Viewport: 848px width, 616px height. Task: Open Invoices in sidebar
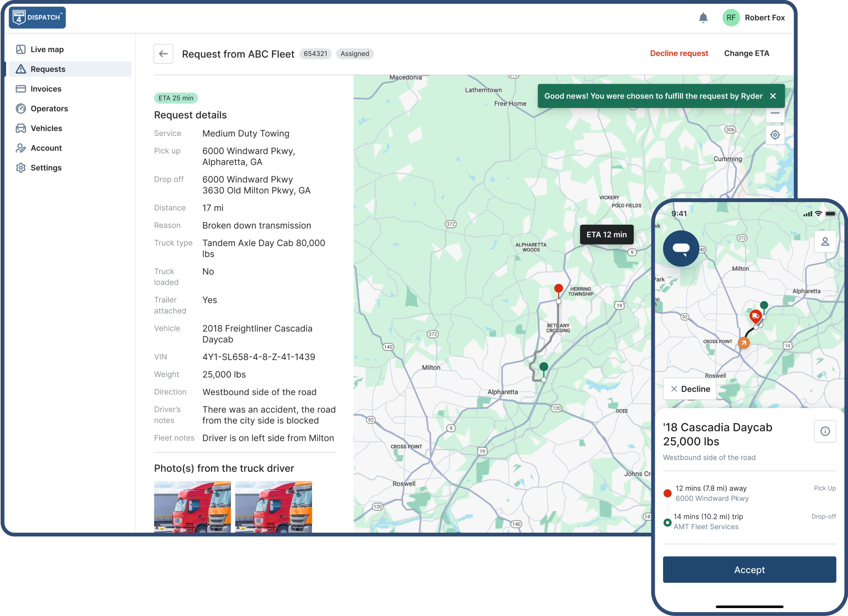point(46,89)
